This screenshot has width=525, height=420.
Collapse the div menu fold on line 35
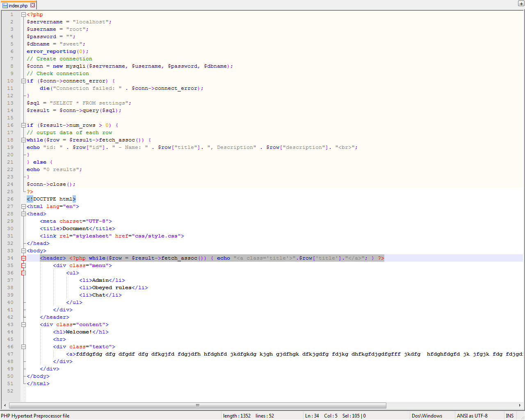[23, 265]
